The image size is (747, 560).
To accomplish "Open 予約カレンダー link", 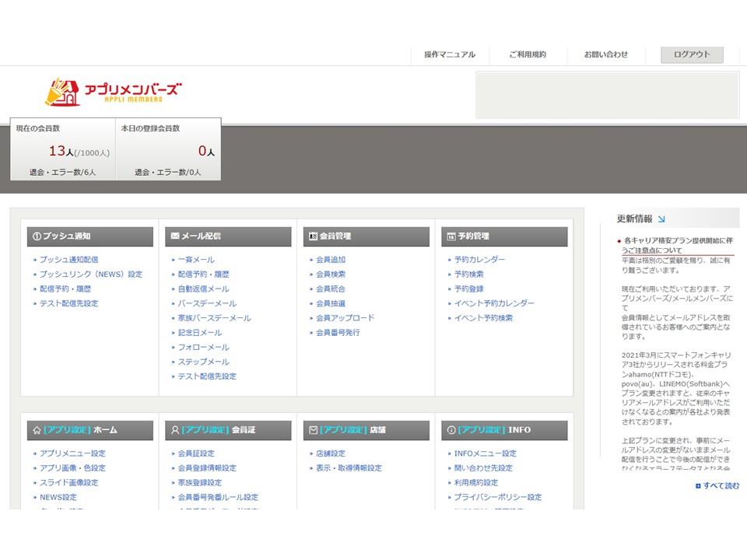I will (479, 260).
